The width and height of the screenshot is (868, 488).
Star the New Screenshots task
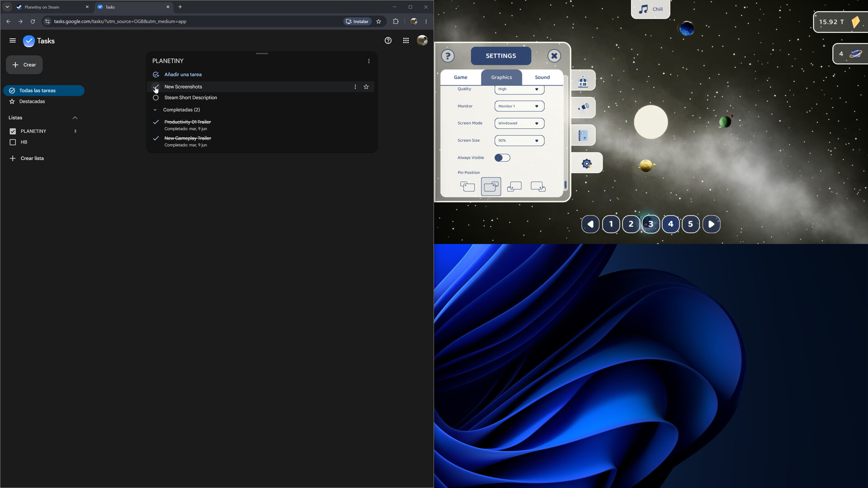(x=366, y=87)
